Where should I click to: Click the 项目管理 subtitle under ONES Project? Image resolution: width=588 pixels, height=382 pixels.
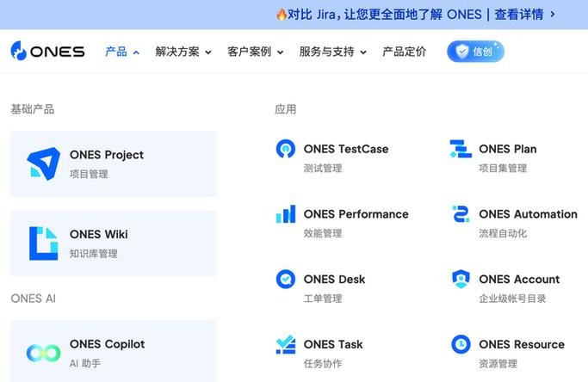click(x=89, y=174)
